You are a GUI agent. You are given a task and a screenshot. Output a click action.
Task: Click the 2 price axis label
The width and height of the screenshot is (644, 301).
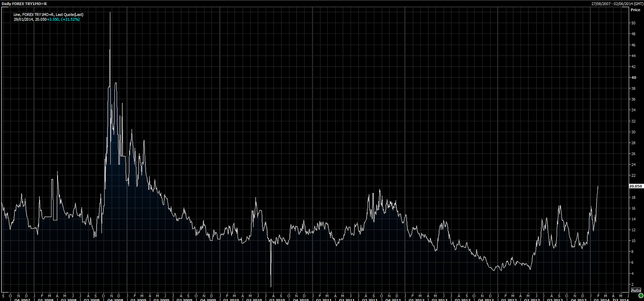(x=633, y=284)
